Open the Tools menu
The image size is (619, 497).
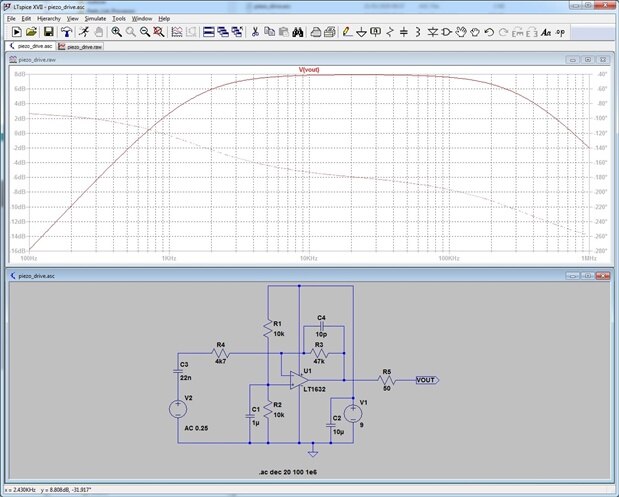119,18
